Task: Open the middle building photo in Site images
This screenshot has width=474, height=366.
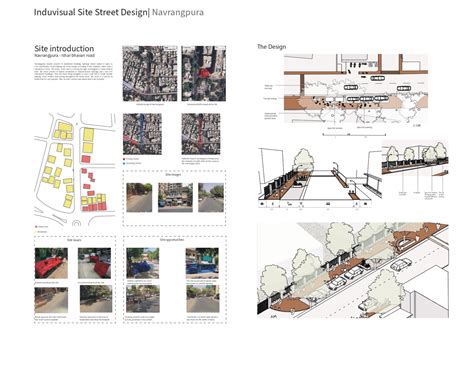Action: (175, 197)
